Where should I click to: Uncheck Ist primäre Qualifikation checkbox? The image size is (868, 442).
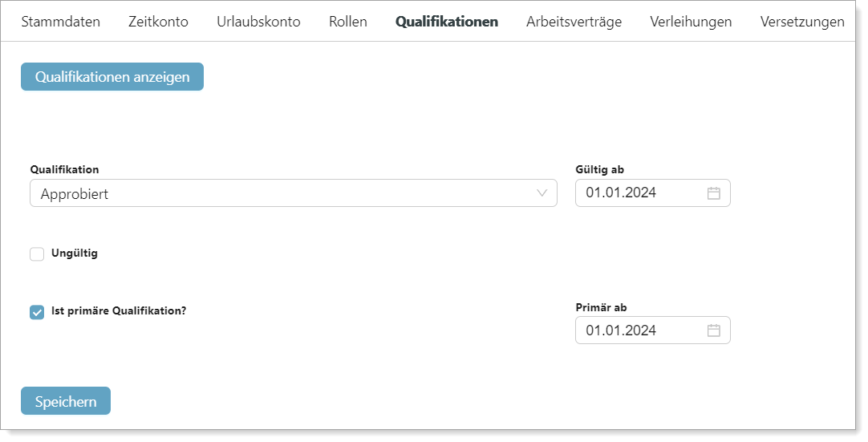37,312
